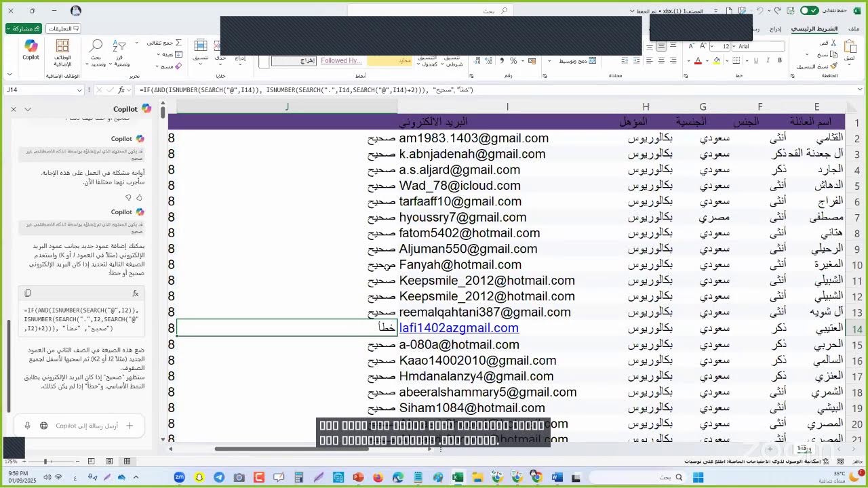Apply comma style format
This screenshot has width=868, height=488.
tap(502, 61)
